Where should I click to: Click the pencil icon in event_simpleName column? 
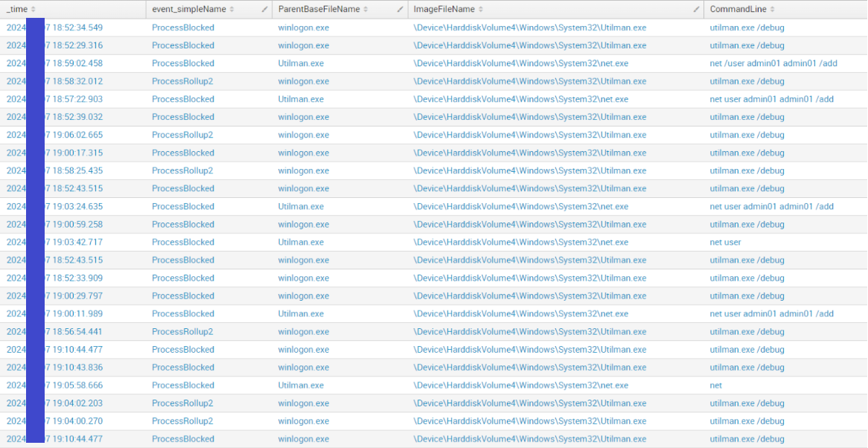265,9
